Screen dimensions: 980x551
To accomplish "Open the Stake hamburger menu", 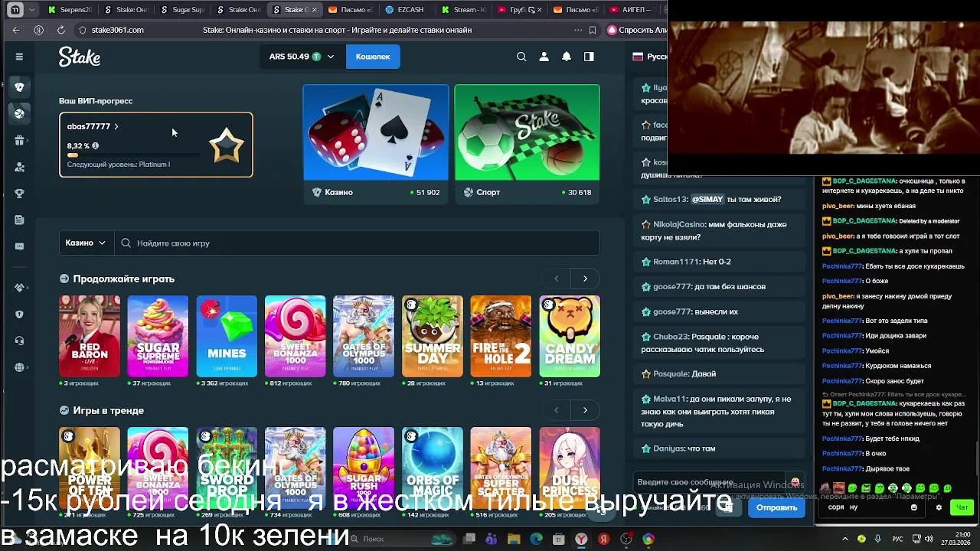I will click(x=19, y=57).
